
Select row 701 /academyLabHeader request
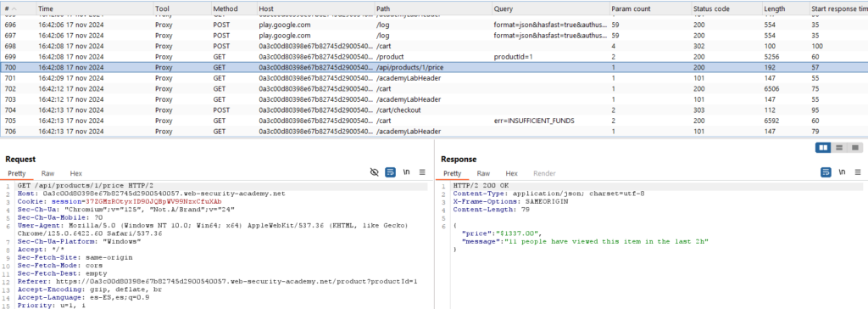[x=434, y=78]
